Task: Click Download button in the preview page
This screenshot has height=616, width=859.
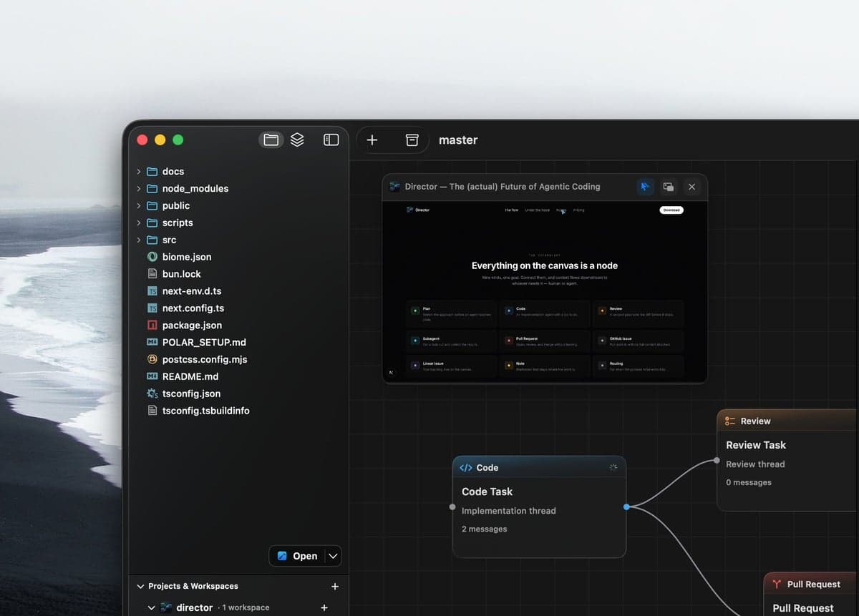Action: [671, 210]
